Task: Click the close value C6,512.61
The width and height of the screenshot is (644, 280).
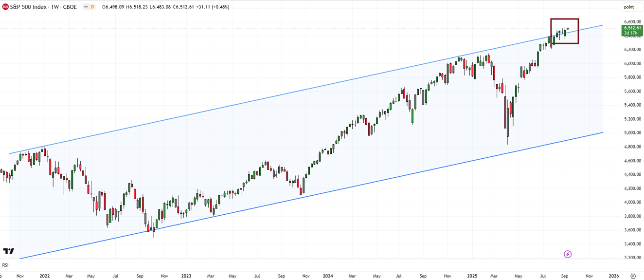Action: [x=183, y=7]
